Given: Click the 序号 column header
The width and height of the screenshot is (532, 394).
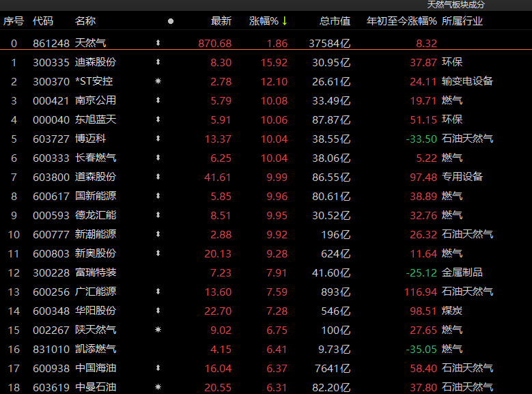Looking at the screenshot, I should (x=14, y=21).
